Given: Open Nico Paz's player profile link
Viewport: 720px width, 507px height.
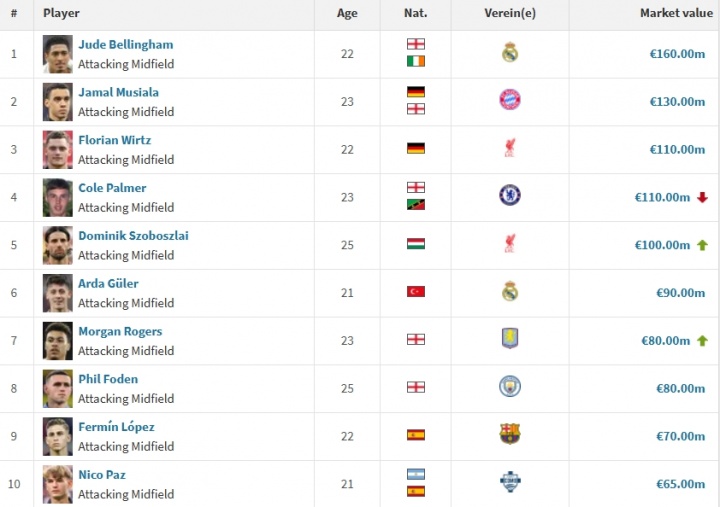Looking at the screenshot, I should pos(102,475).
